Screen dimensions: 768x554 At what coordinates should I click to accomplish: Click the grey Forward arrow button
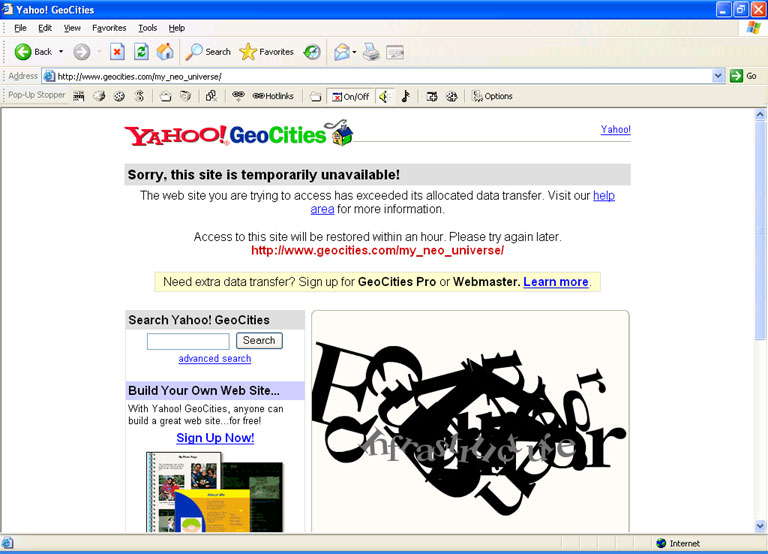(82, 52)
